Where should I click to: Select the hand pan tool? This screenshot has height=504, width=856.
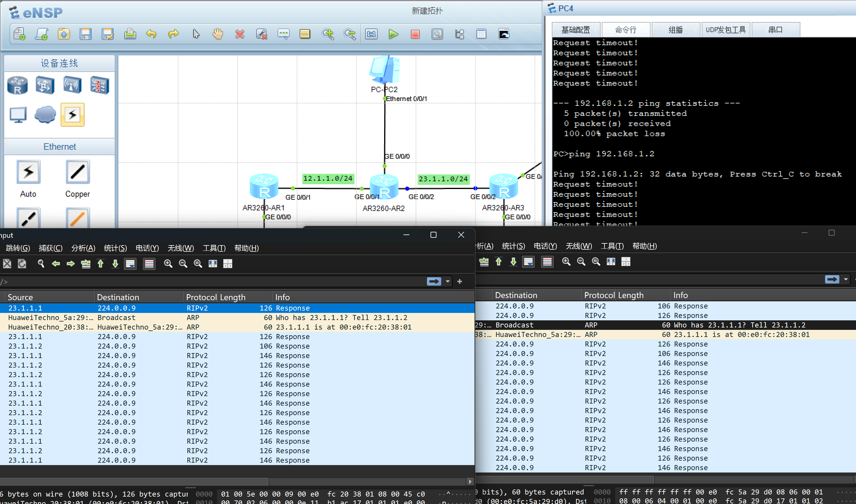click(217, 34)
